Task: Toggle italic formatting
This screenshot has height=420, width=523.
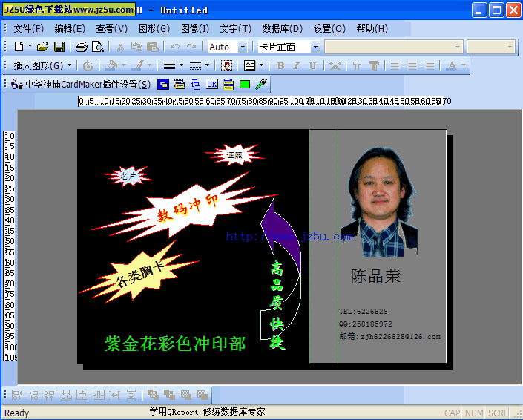Action: (296, 66)
